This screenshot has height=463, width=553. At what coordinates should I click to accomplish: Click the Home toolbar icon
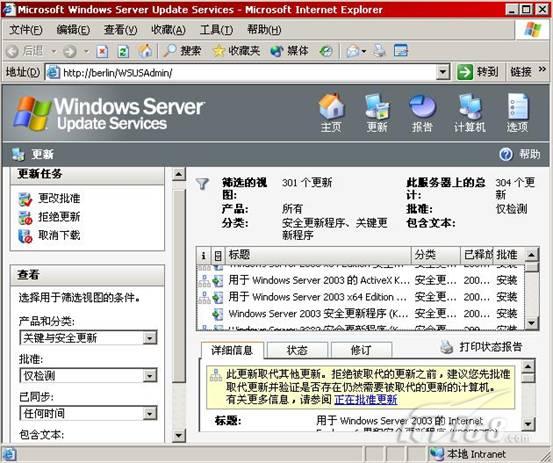(145, 51)
